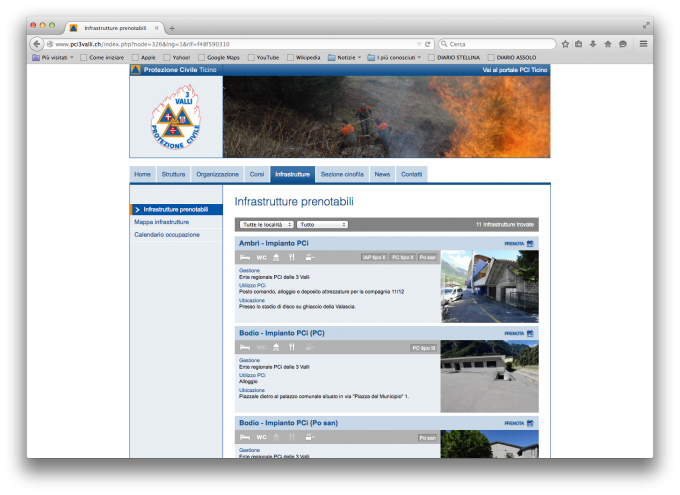This screenshot has height=495, width=680.
Task: Click the bed icon in Bodio (PC) row
Action: click(x=245, y=347)
